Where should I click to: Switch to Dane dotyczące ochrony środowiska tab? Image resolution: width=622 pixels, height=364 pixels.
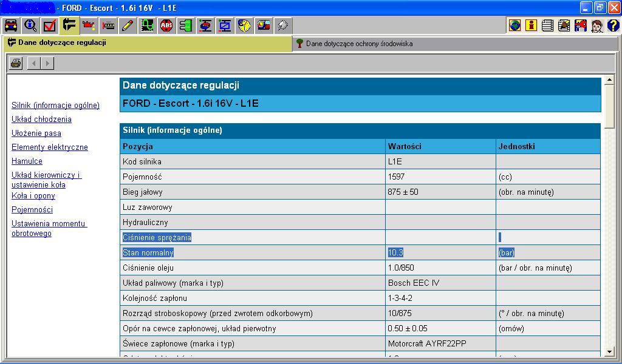click(358, 44)
